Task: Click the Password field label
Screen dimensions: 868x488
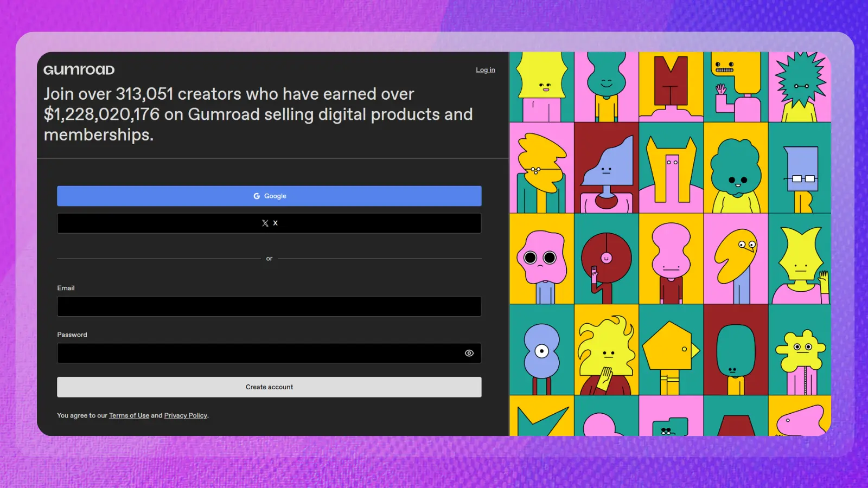Action: [x=72, y=335]
